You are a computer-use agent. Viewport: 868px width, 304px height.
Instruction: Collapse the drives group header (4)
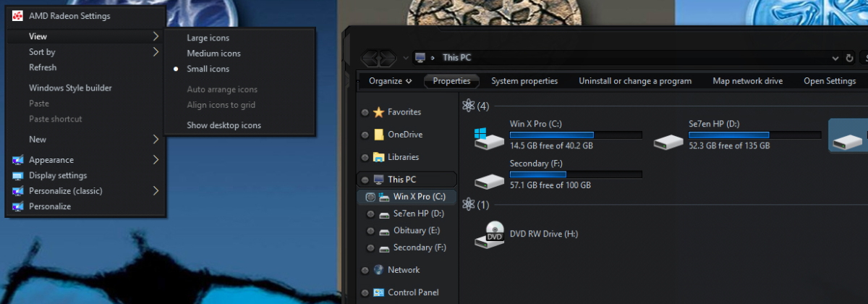point(476,106)
